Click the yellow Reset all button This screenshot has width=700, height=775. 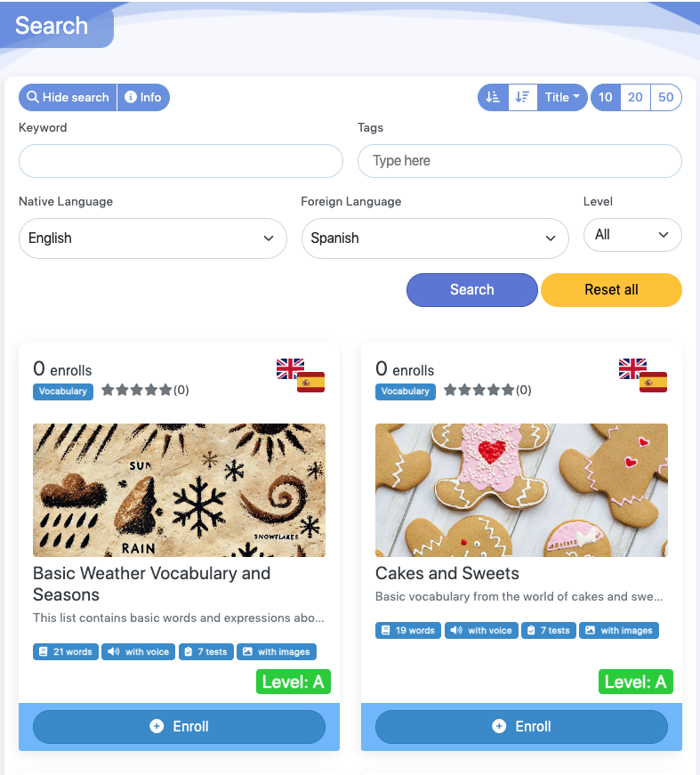pos(612,290)
